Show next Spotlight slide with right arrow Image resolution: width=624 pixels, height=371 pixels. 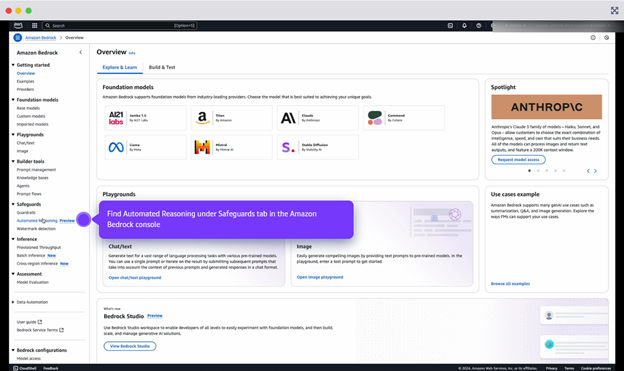595,171
